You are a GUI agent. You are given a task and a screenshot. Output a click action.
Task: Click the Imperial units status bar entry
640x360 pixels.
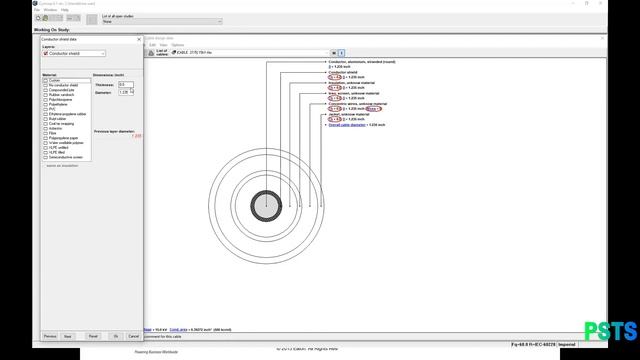pyautogui.click(x=567, y=344)
